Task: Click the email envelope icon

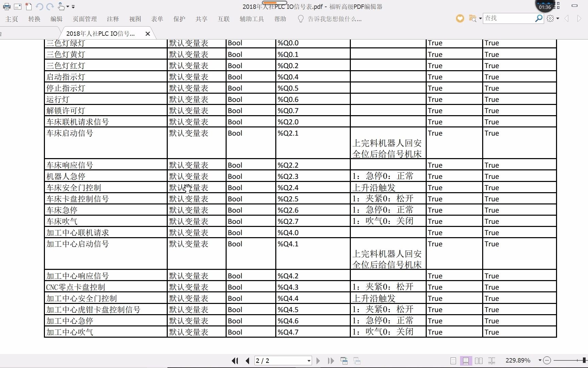Action: click(18, 6)
